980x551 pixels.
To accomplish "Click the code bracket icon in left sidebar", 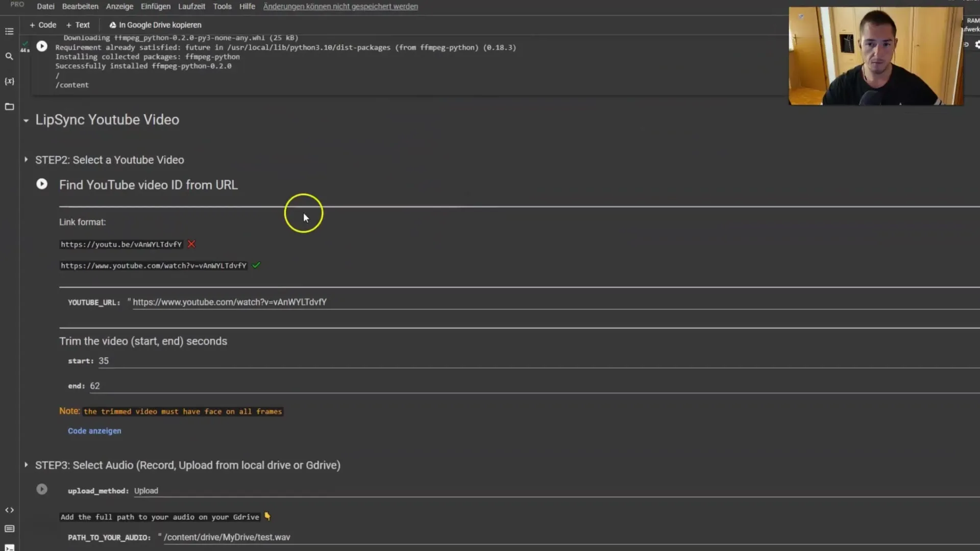I will click(9, 509).
